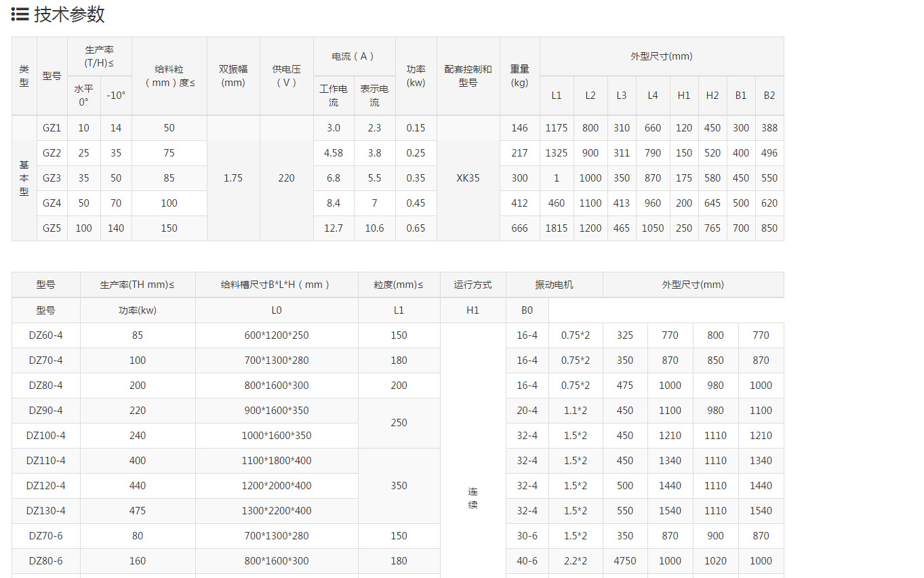Select the DZ130-4 model cell
924x578 pixels.
click(x=45, y=511)
